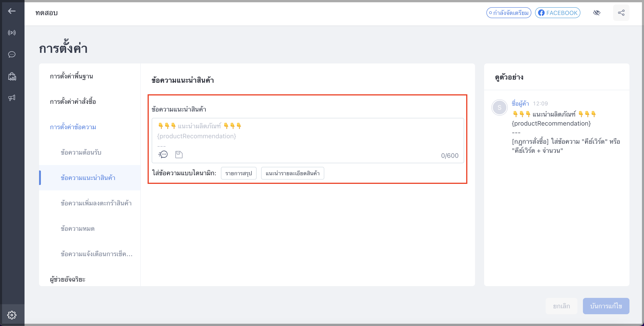Expand the ผู้ช่วยอัจฉริยะ section

coord(67,279)
